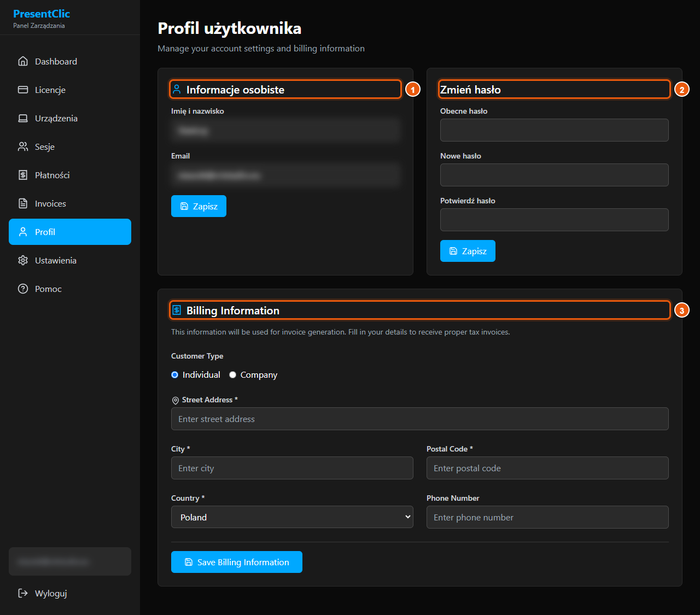Screen dimensions: 700x615
Task: Click the Profil użytkownika page heading
Action: pyautogui.click(x=230, y=28)
